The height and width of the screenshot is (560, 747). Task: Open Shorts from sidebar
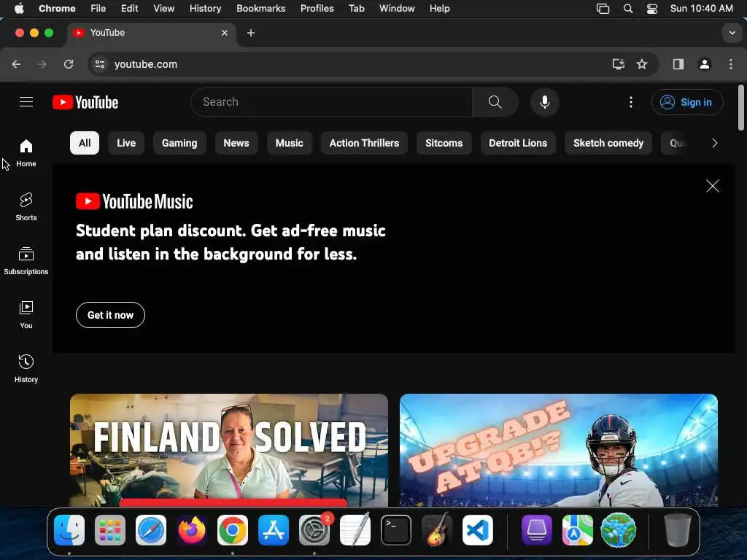click(26, 206)
